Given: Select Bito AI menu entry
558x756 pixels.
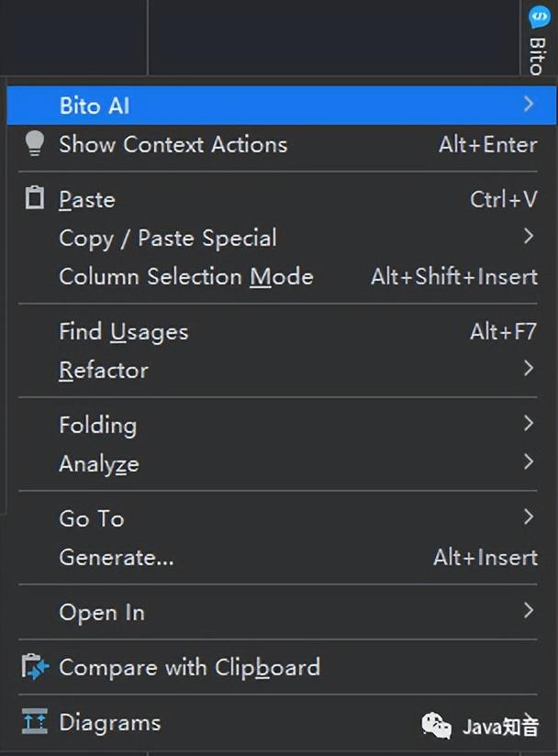Looking at the screenshot, I should pos(95,106).
